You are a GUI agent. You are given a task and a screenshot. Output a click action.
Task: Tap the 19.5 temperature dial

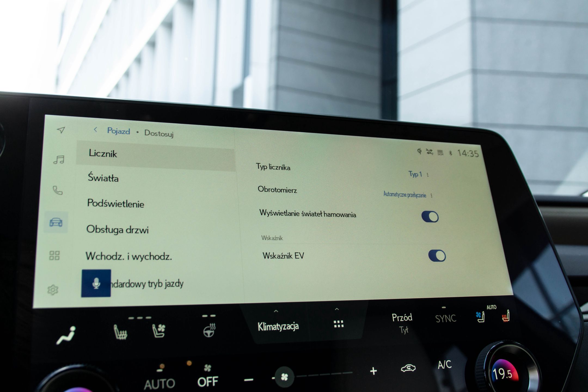(503, 373)
